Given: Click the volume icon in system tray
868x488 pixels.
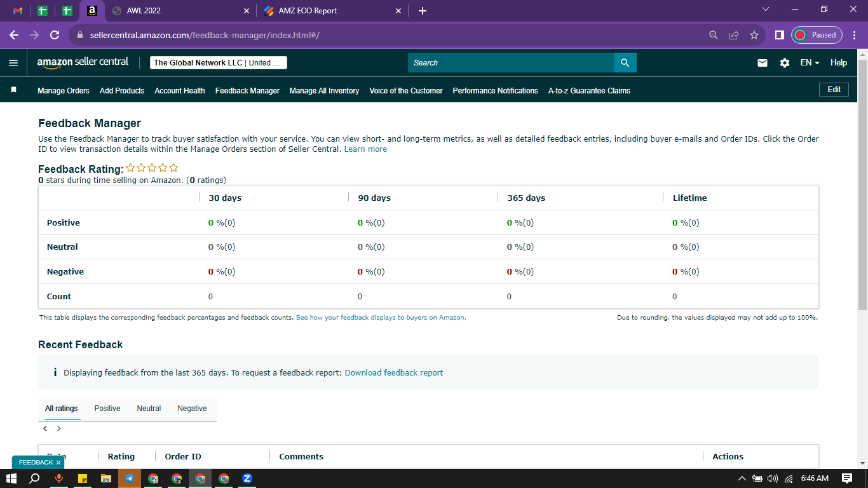Looking at the screenshot, I should 773,478.
